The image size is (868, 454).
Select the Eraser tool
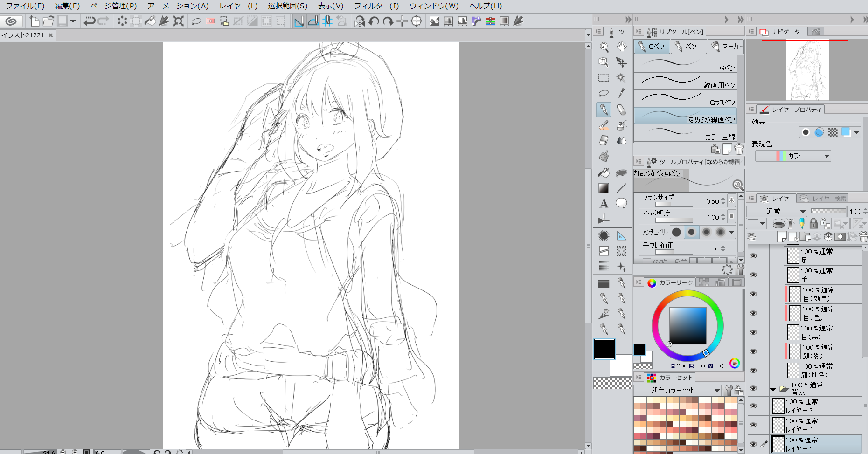(x=621, y=110)
